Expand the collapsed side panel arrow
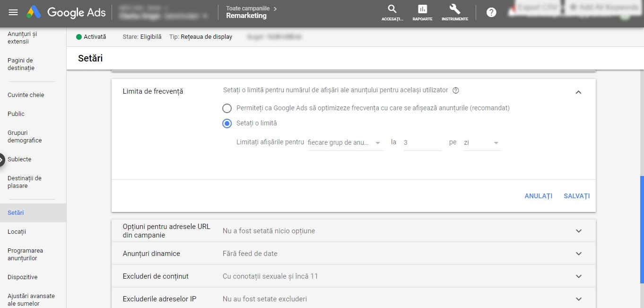Viewport: 644px width, 308px height. (2, 160)
